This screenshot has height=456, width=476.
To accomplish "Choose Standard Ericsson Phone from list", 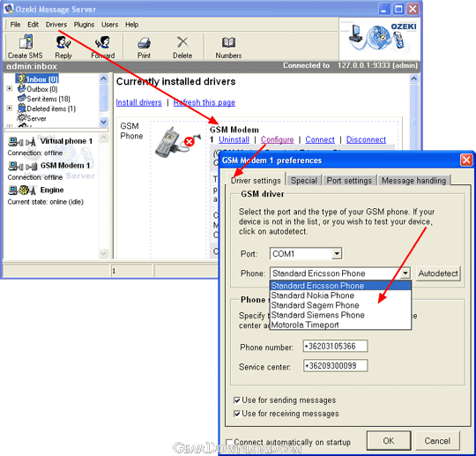I will [340, 286].
